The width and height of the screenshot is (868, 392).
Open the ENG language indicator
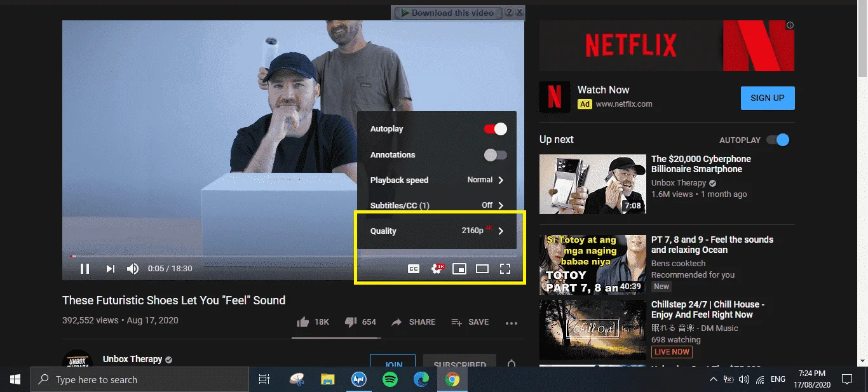(778, 379)
